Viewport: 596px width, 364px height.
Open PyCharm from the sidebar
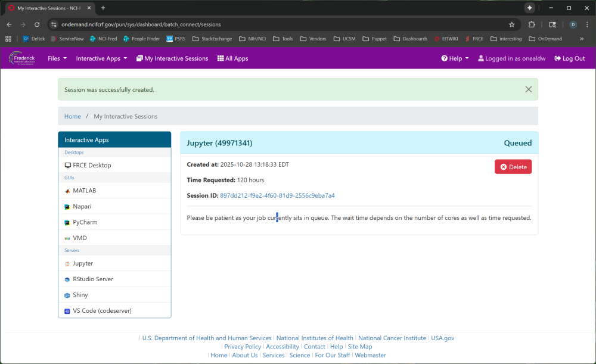coord(85,222)
